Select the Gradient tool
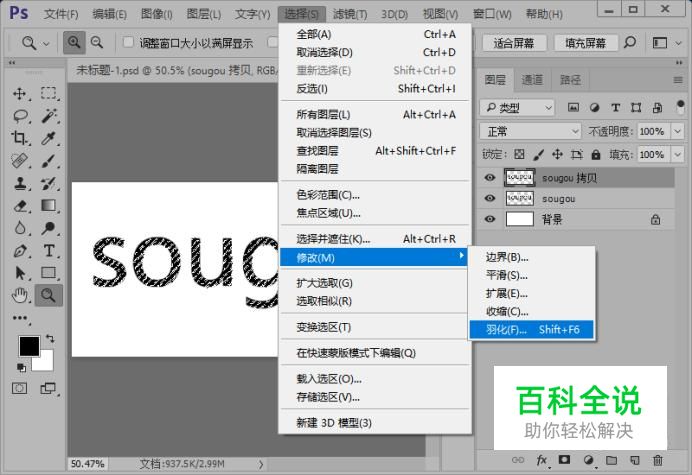 (49, 205)
